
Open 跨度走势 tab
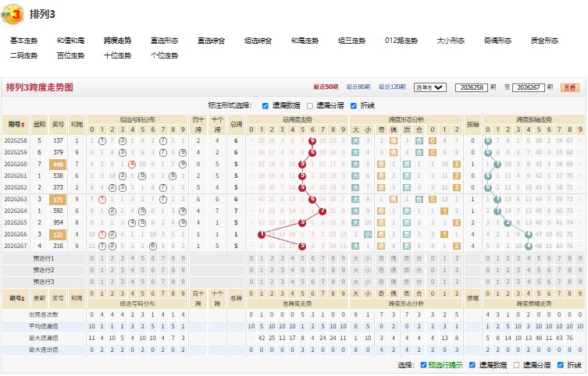117,41
